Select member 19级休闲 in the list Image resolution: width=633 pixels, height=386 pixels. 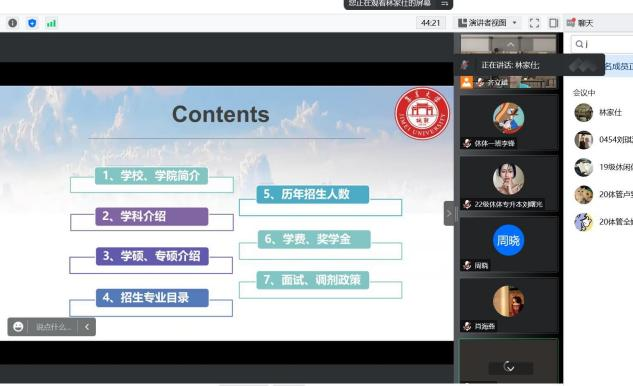click(603, 167)
